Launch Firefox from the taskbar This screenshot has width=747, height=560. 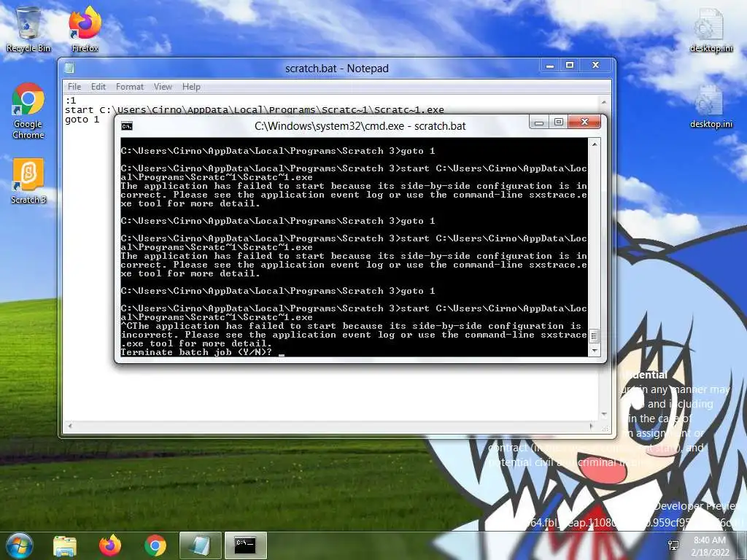click(110, 545)
